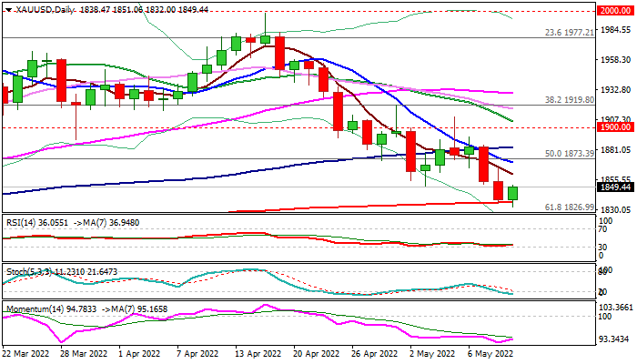This screenshot has width=637, height=364.
Task: Click the 1 Apr 2022 date label
Action: pyautogui.click(x=140, y=354)
